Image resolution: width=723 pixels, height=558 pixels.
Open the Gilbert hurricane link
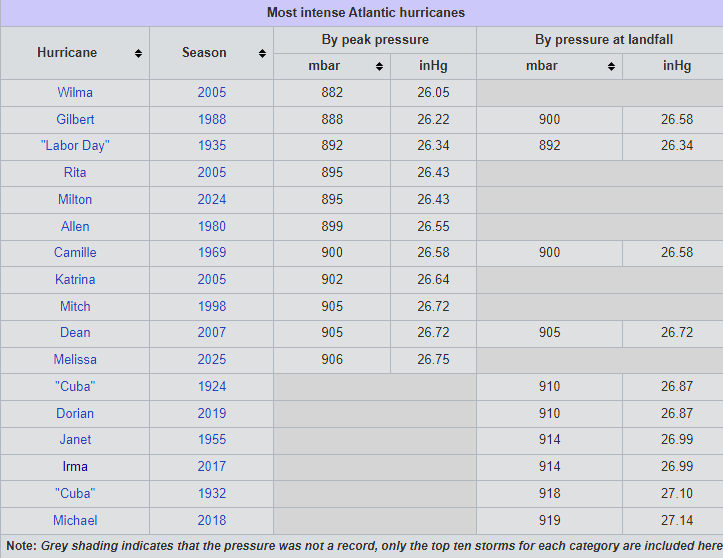tap(75, 119)
